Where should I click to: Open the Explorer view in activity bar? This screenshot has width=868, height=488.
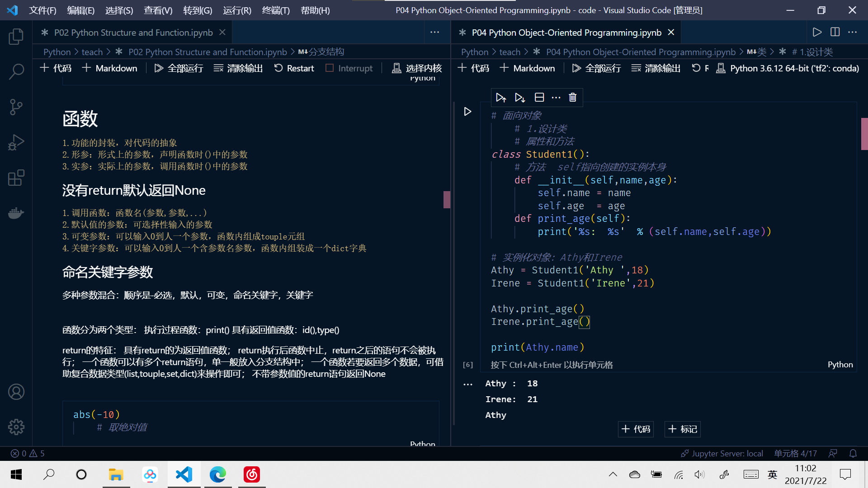click(x=16, y=36)
